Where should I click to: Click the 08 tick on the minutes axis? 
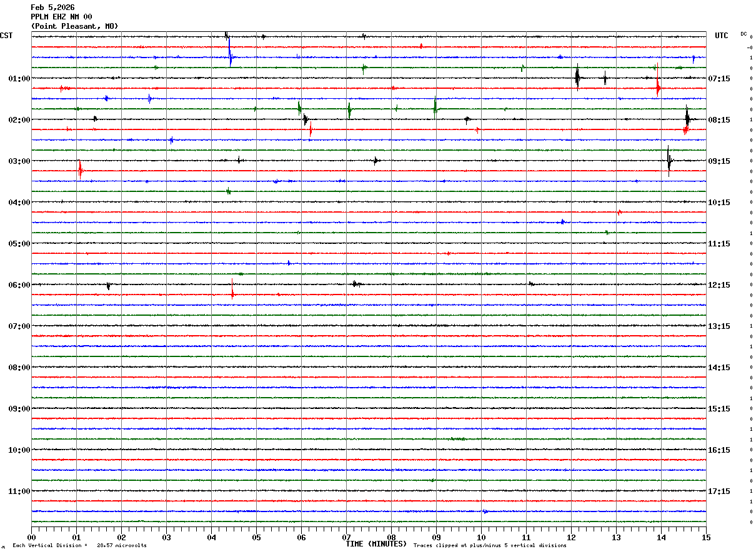pos(391,537)
